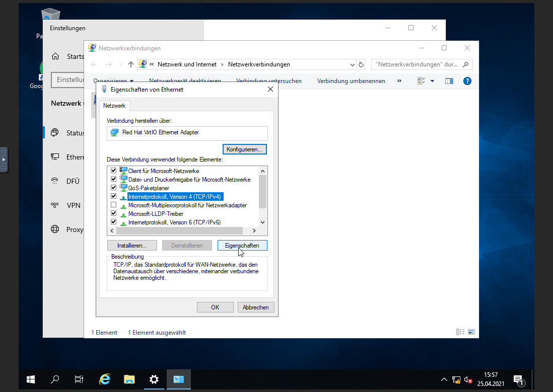Open File Explorer from the taskbar
553x392 pixels.
tap(129, 379)
